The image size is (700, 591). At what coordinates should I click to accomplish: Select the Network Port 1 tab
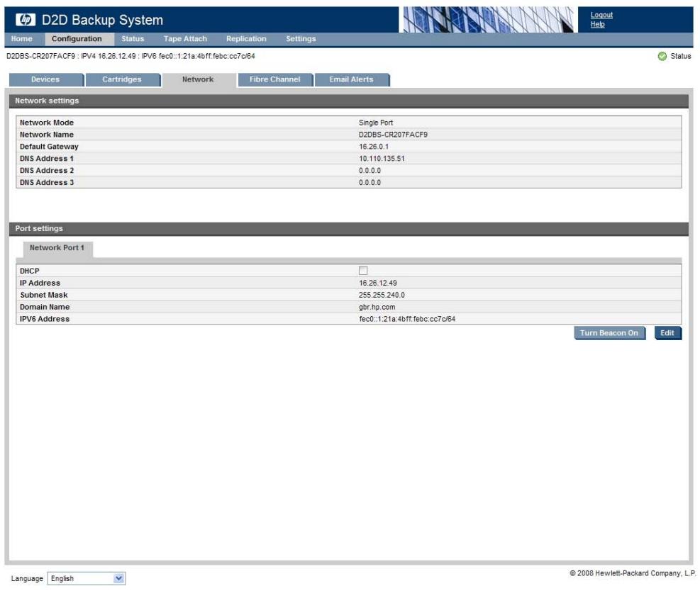click(x=57, y=248)
